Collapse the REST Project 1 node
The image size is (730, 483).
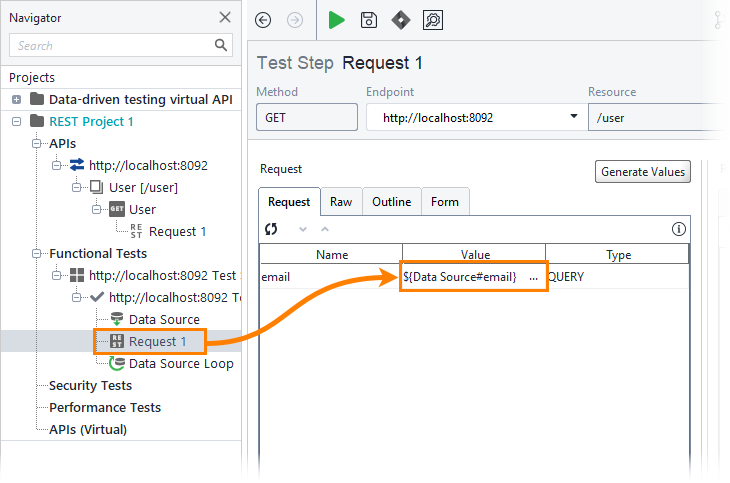point(16,121)
